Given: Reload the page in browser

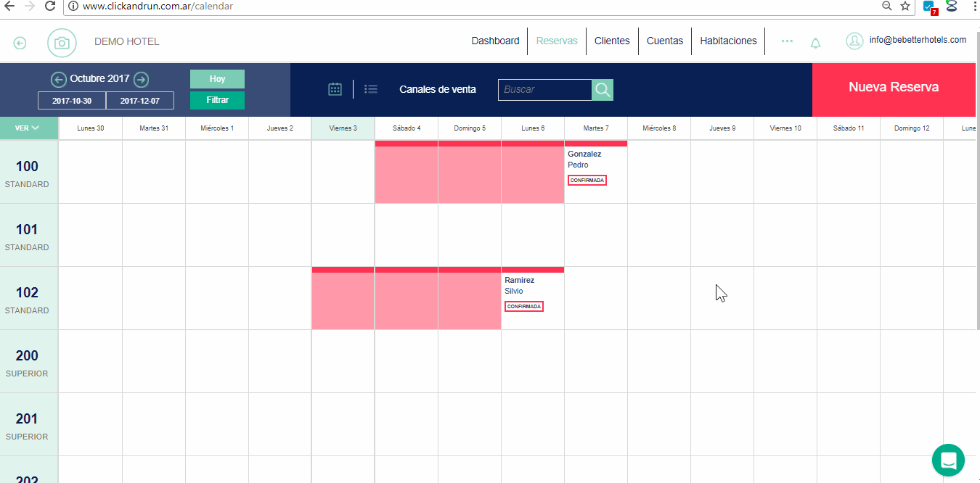Looking at the screenshot, I should [x=50, y=6].
